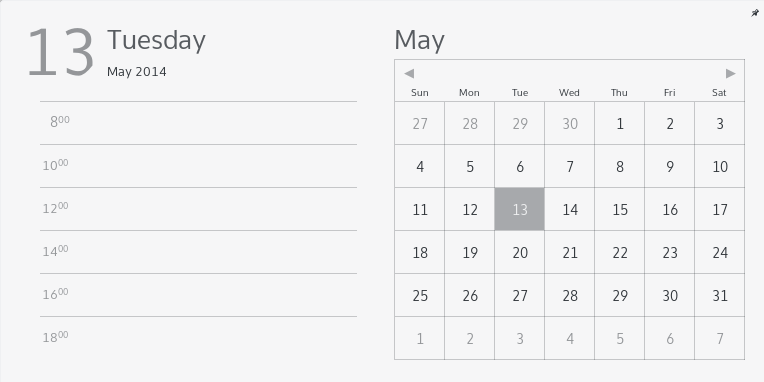Click the May month heading
The height and width of the screenshot is (382, 764).
[x=420, y=40]
